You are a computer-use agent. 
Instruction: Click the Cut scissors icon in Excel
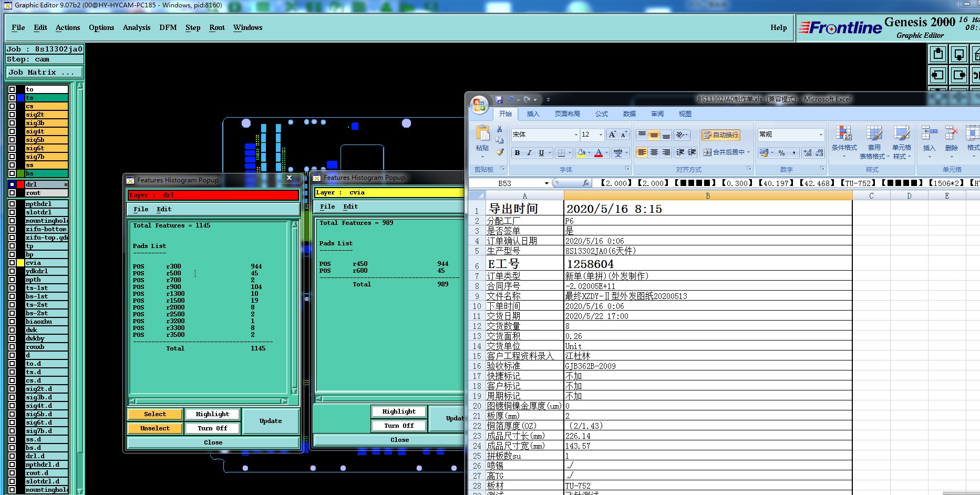[500, 129]
